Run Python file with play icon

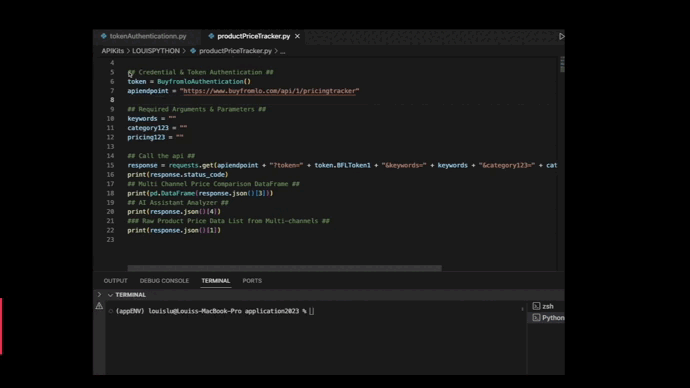[x=562, y=36]
